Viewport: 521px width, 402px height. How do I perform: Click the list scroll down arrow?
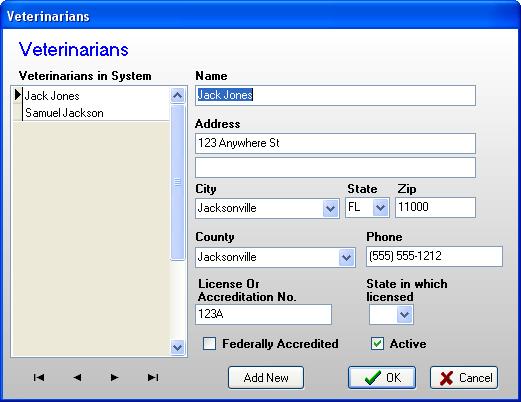pyautogui.click(x=177, y=348)
